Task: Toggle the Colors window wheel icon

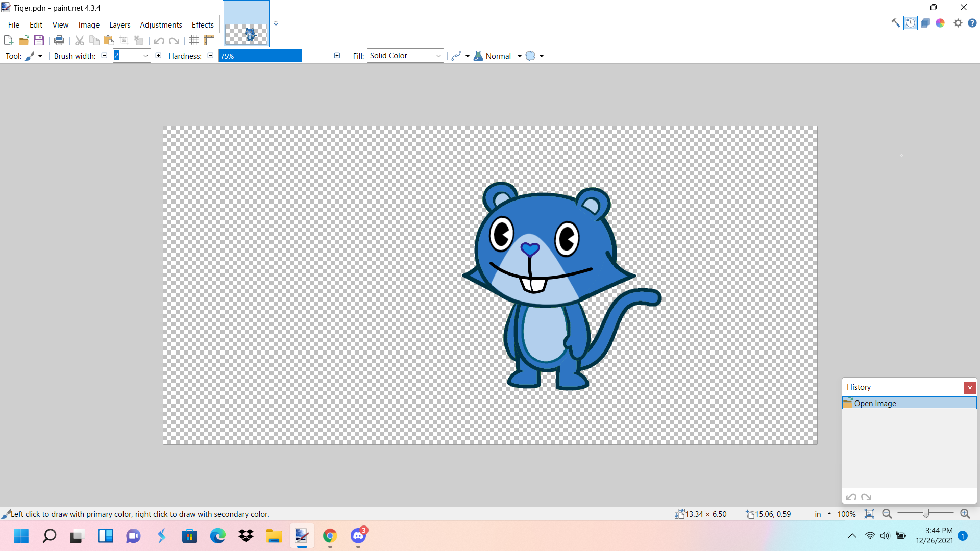Action: 940,23
